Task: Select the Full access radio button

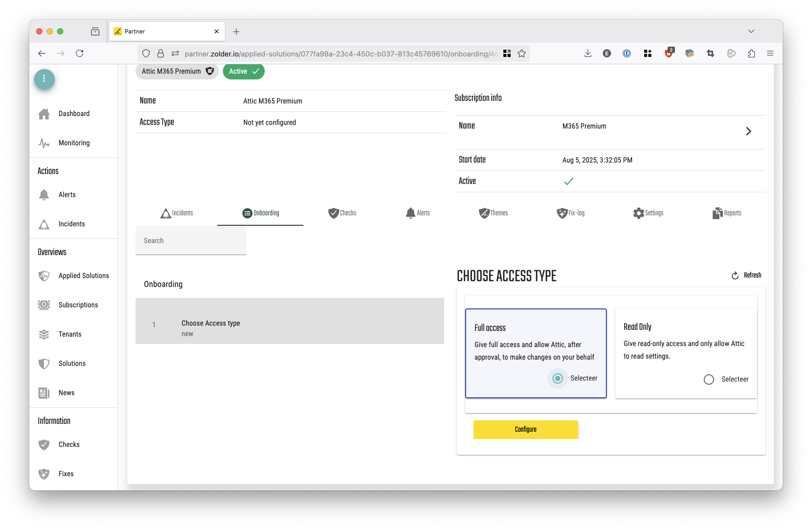Action: pyautogui.click(x=558, y=378)
